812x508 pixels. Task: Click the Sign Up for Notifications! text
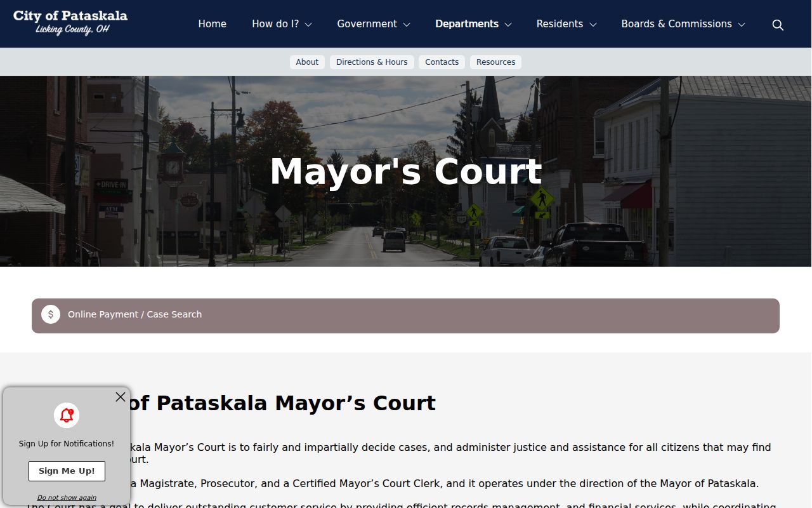pos(67,444)
